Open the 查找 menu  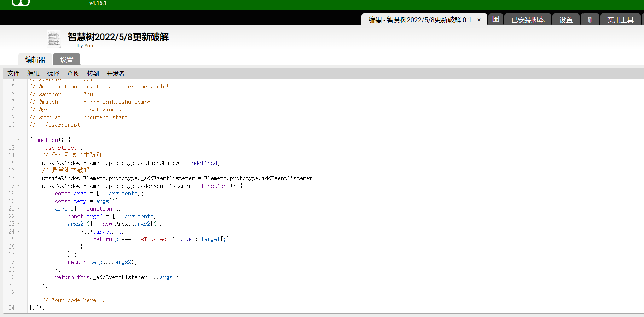tap(73, 74)
